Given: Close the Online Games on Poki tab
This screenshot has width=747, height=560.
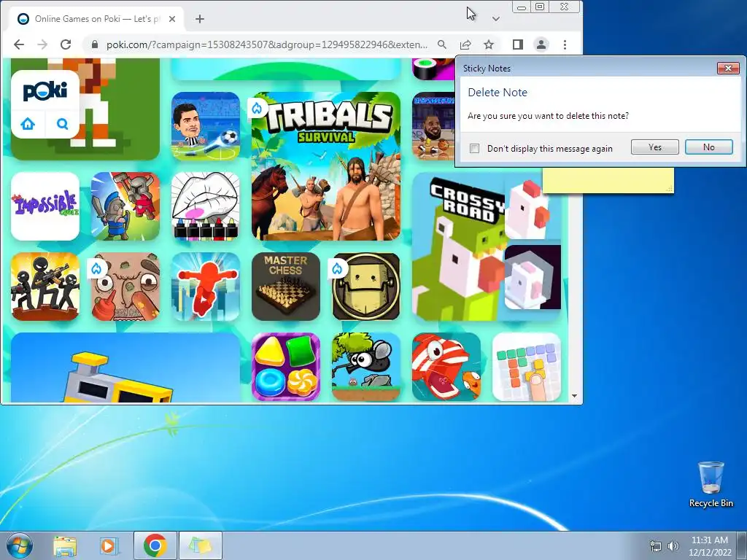Looking at the screenshot, I should [x=172, y=19].
